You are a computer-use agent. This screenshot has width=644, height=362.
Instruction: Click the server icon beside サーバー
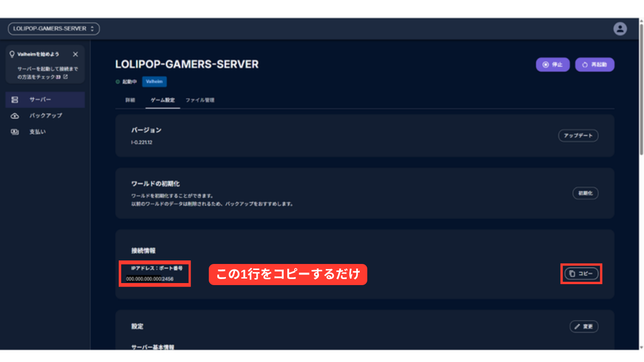pos(15,100)
